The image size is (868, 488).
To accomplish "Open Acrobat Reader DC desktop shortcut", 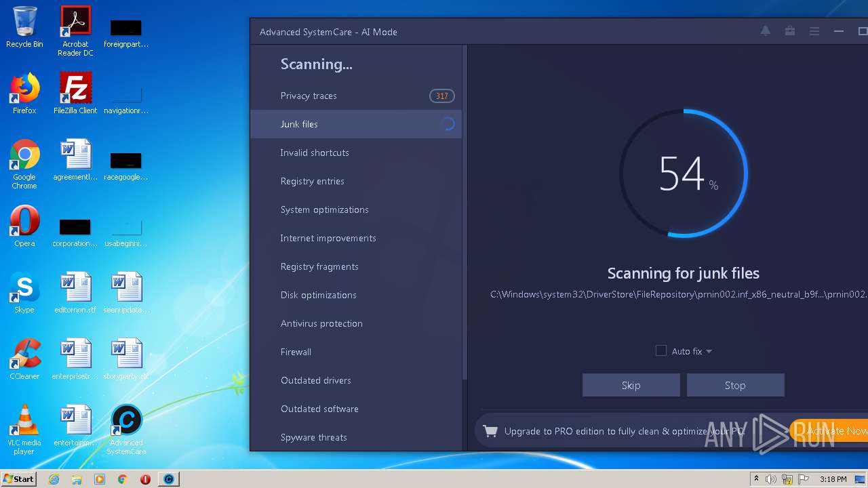I will 75,31.
